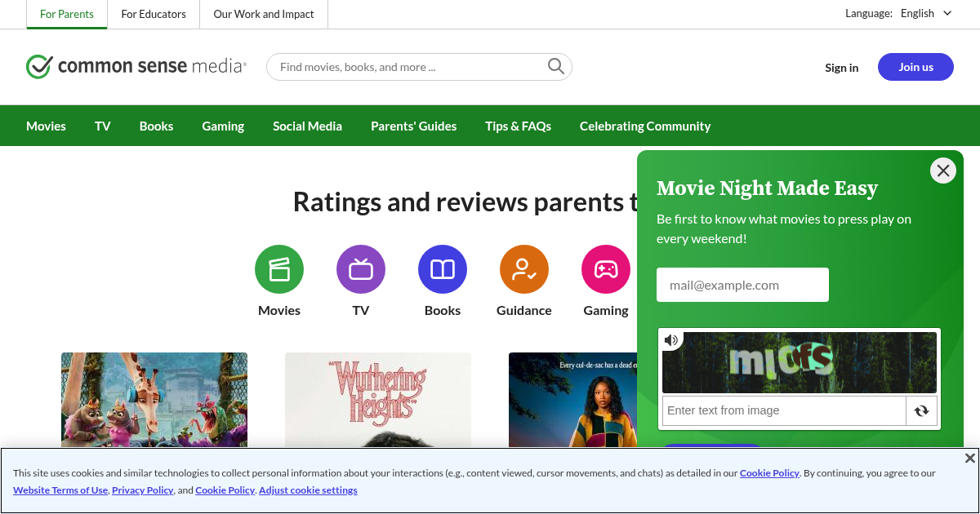Open Adjust cookie settings
Image resolution: width=980 pixels, height=514 pixels.
[308, 490]
